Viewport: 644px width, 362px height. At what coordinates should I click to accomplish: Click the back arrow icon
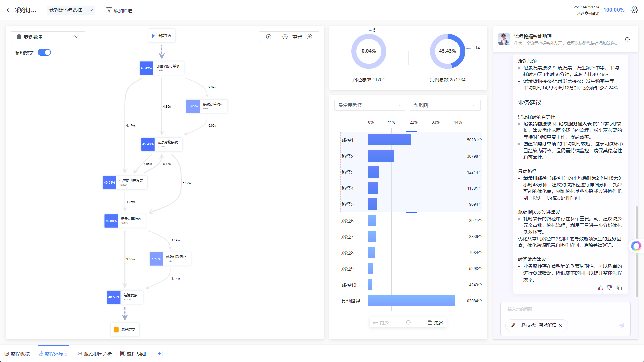(9, 10)
